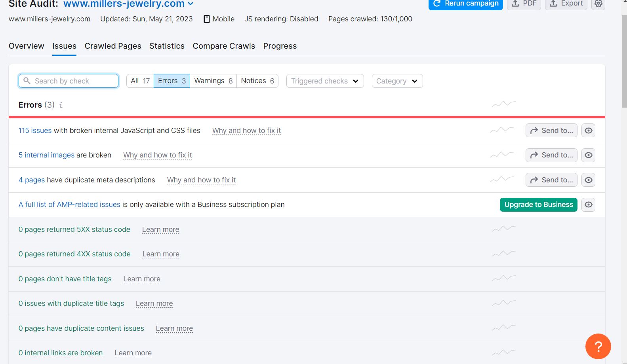
Task: Click the Upgrade to Business button
Action: (x=538, y=205)
